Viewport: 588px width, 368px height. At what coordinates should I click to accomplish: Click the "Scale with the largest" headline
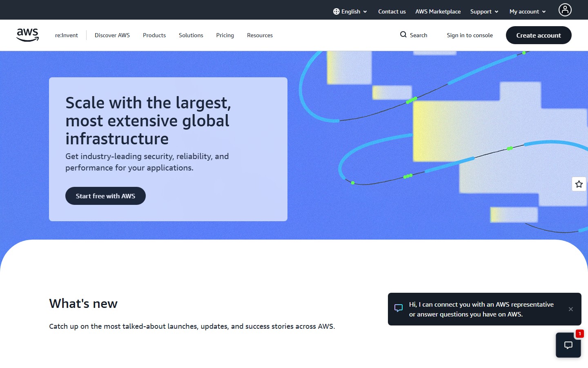click(x=148, y=121)
